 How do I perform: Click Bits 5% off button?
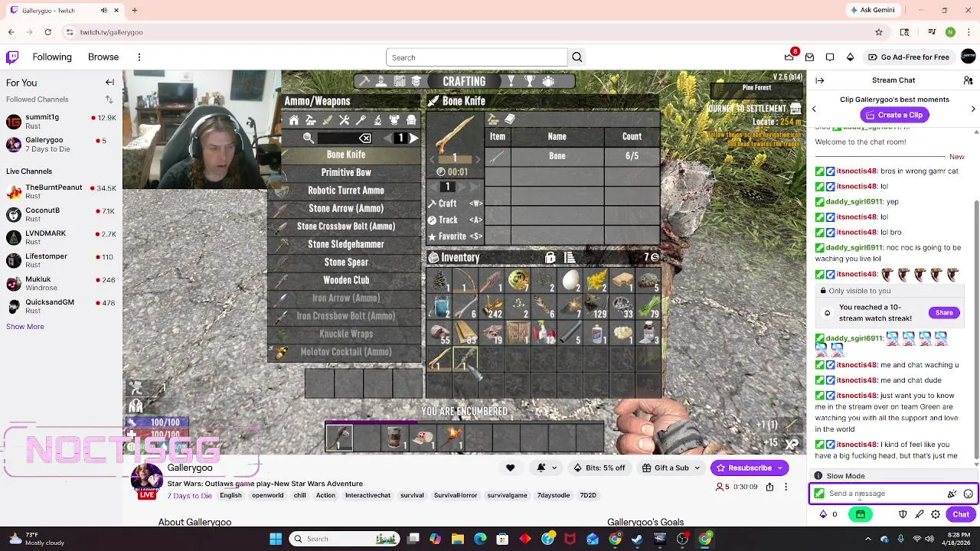point(599,468)
